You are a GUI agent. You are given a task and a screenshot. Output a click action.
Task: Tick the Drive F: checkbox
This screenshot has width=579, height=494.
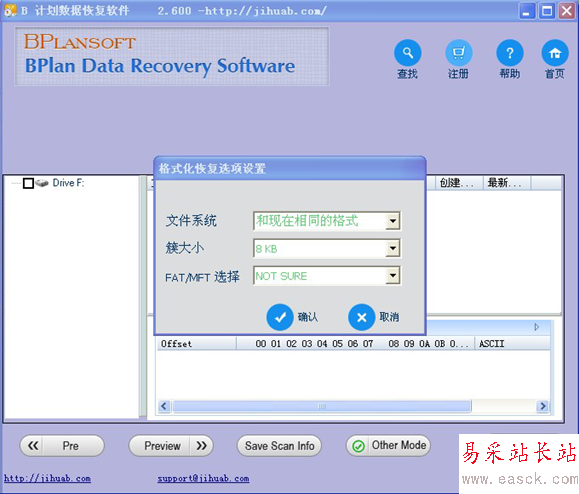point(28,183)
